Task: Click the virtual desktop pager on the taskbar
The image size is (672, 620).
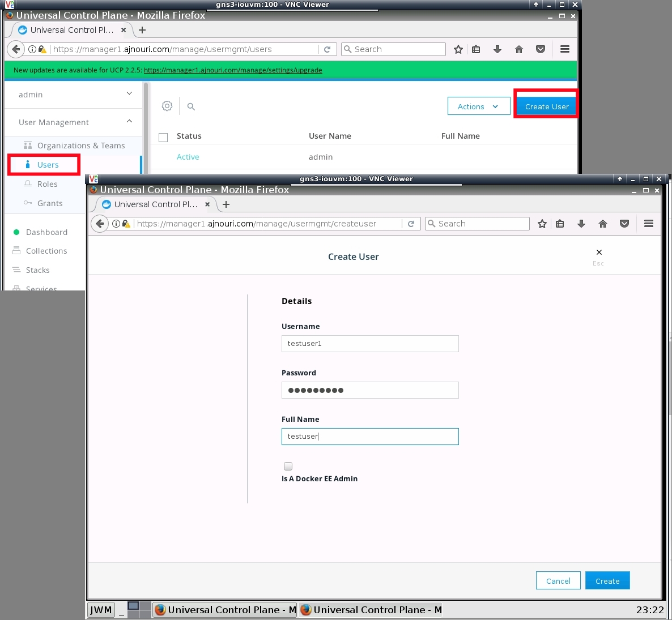Action: (139, 610)
